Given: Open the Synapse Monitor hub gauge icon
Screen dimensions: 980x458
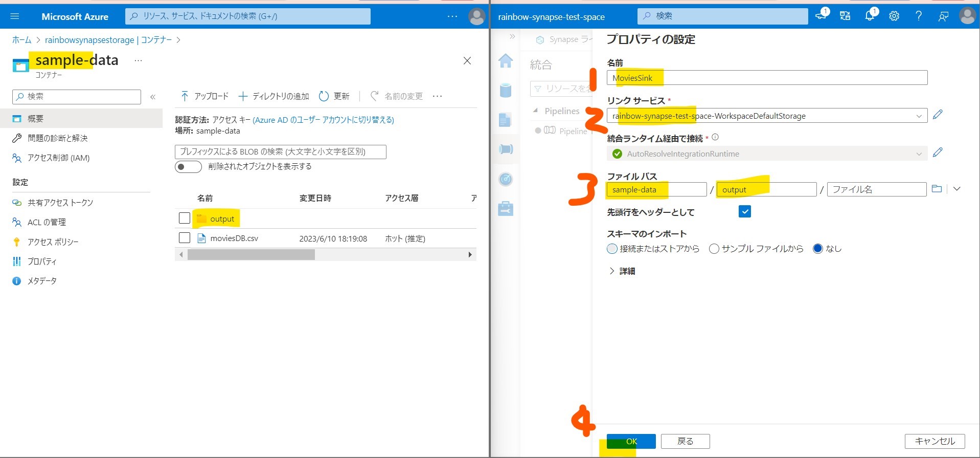Looking at the screenshot, I should coord(506,179).
